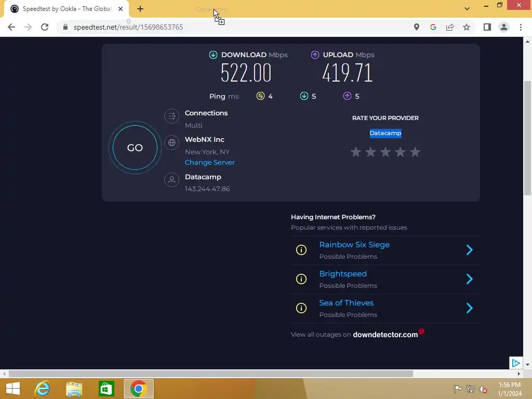Expand Sea of Thieves row chevron
The image size is (532, 399).
[x=470, y=308]
